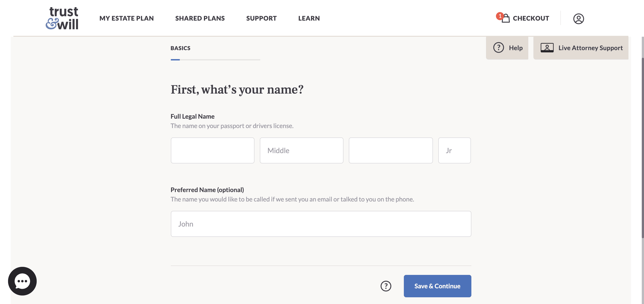Click the Live Attorney Support screen icon
The height and width of the screenshot is (304, 644).
coord(547,47)
